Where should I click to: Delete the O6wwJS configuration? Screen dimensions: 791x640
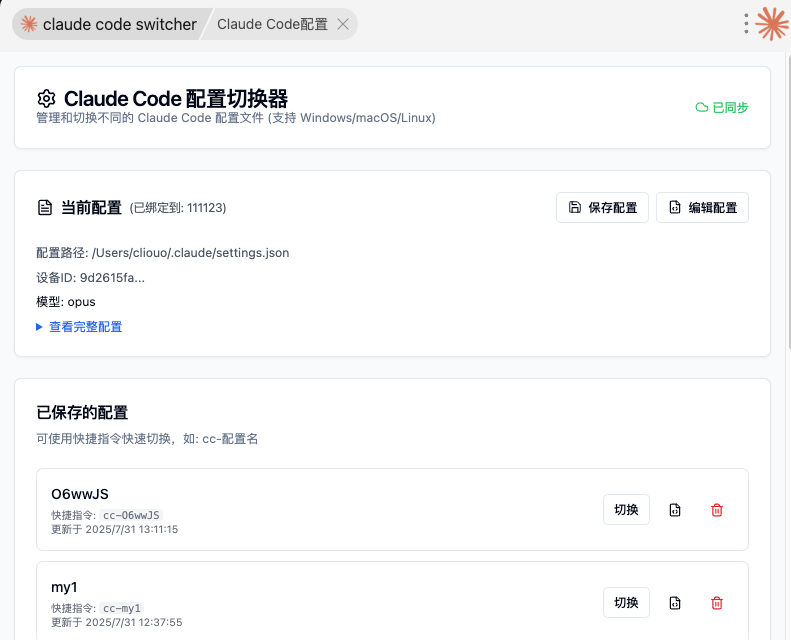pos(717,510)
